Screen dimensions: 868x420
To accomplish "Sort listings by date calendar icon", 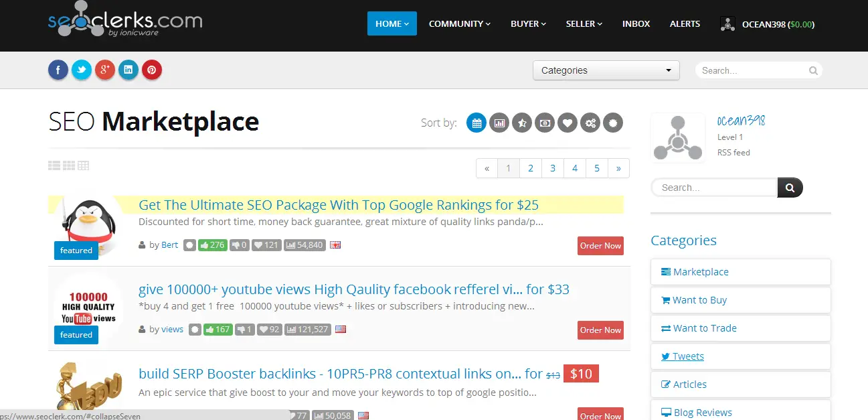I will 476,123.
